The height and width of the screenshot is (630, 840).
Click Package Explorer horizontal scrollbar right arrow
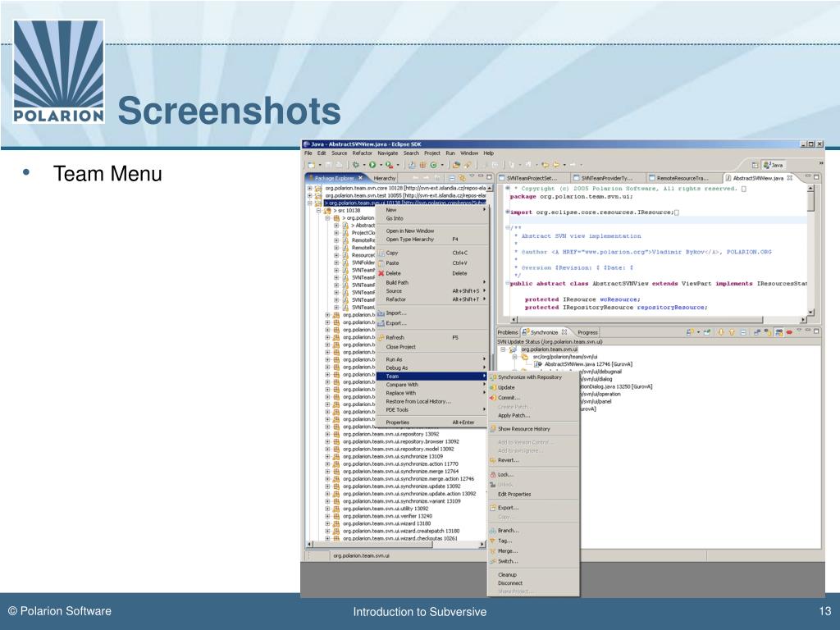[482, 545]
